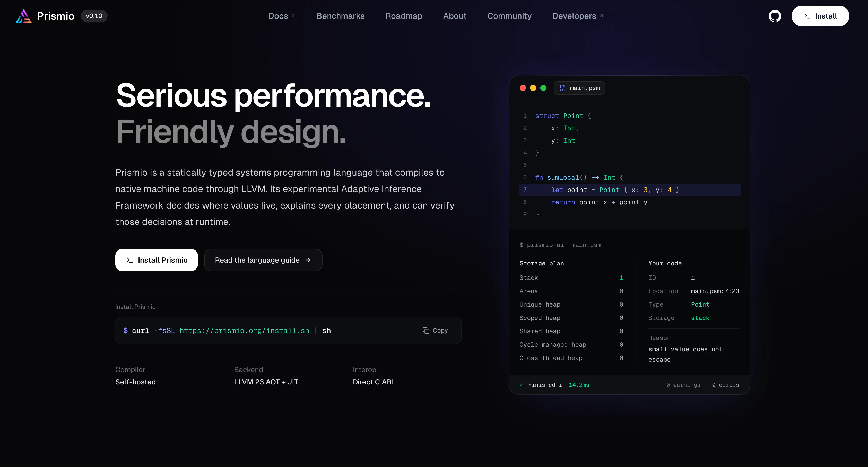Open the GitHub icon in the header

click(x=775, y=16)
